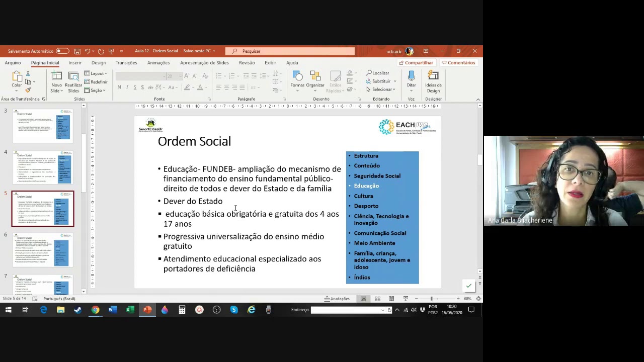Image resolution: width=644 pixels, height=362 pixels.
Task: Select slide 4 thumbnail
Action: coord(43,167)
